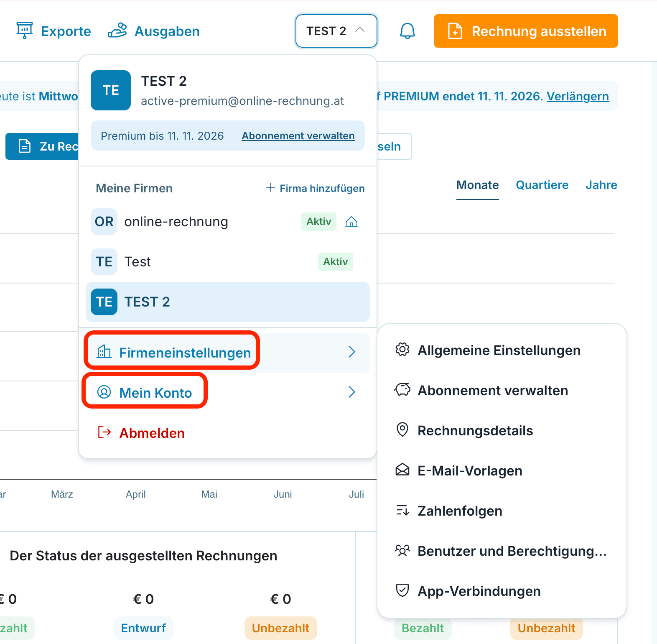
Task: Click the Abonnement verwalten link in Premium banner
Action: point(298,136)
